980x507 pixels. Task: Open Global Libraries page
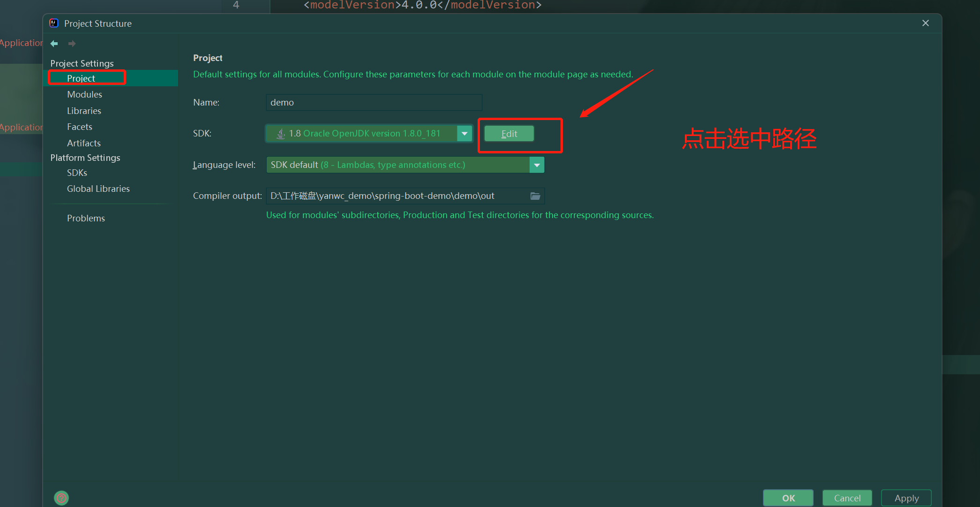coord(98,189)
